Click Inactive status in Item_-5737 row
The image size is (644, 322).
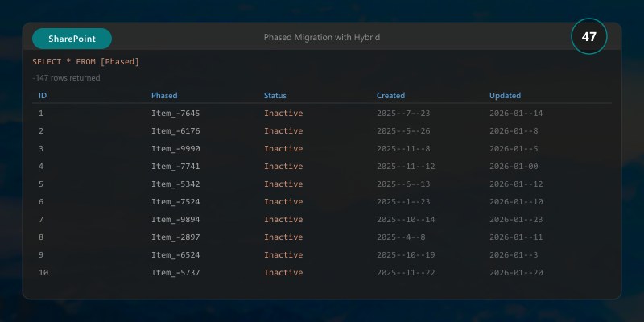(283, 272)
